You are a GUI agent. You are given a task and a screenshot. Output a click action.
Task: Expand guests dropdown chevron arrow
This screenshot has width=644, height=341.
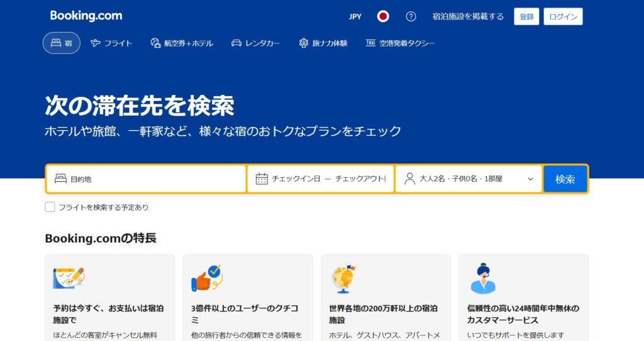pyautogui.click(x=530, y=179)
